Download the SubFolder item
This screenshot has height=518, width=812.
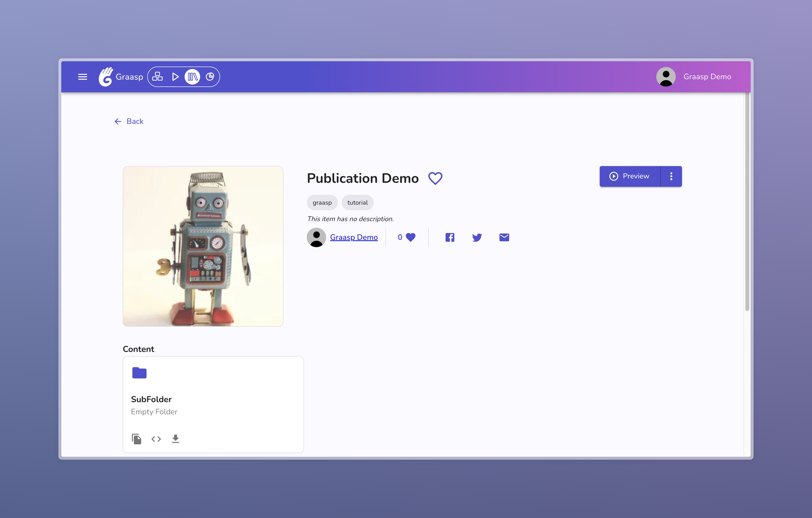click(x=175, y=439)
